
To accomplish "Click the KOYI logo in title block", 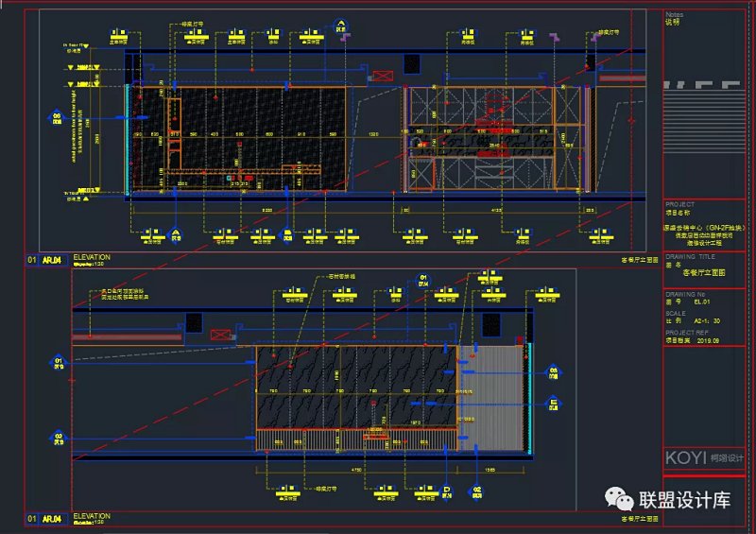I will [x=685, y=457].
